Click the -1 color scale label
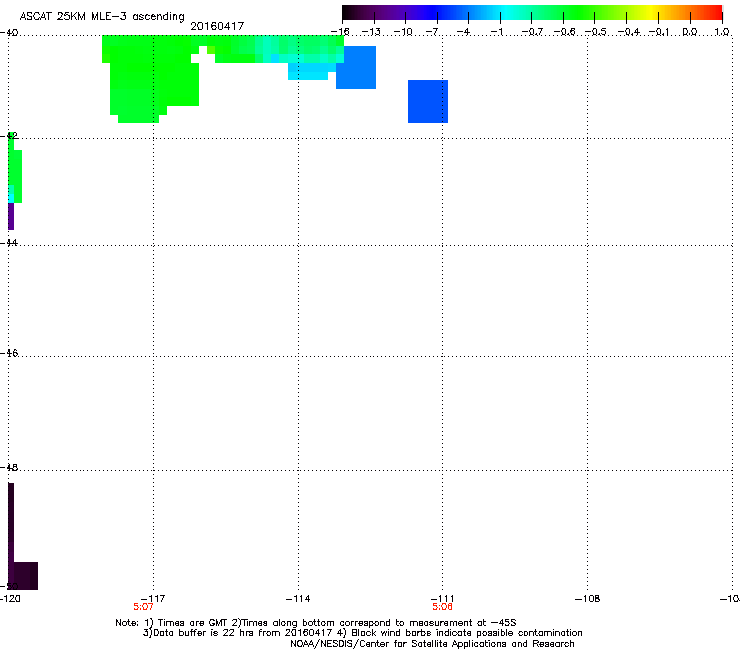Screen dimensions: 740x650 [x=496, y=32]
